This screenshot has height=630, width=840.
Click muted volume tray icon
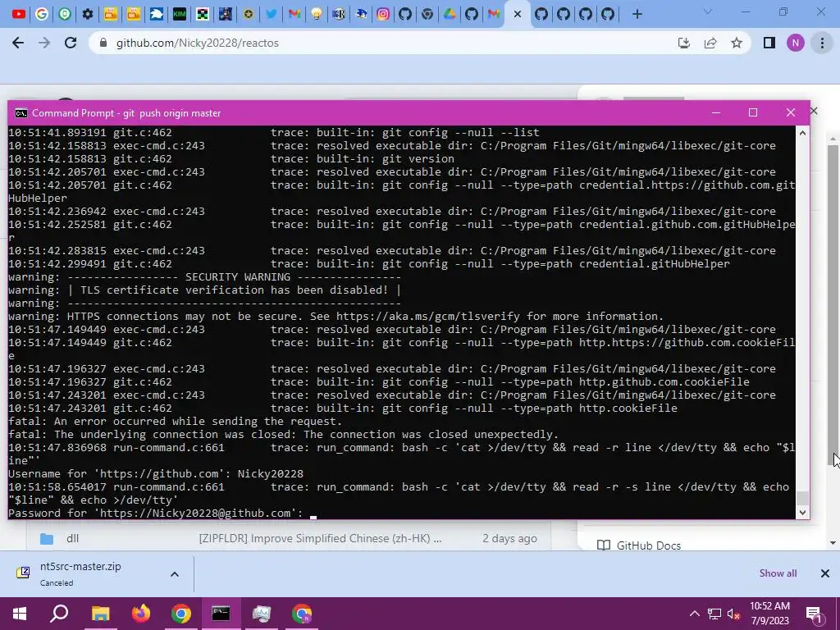tap(733, 614)
